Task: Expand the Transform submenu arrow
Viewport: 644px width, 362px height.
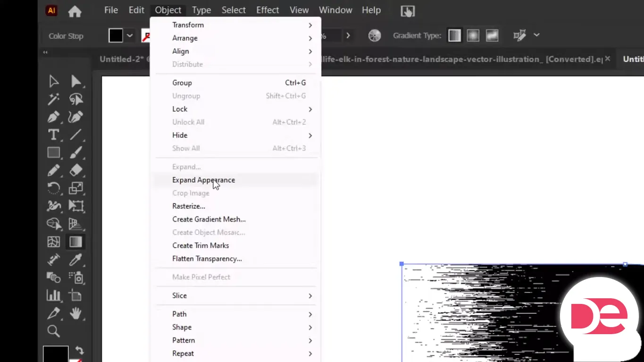Action: [310, 25]
